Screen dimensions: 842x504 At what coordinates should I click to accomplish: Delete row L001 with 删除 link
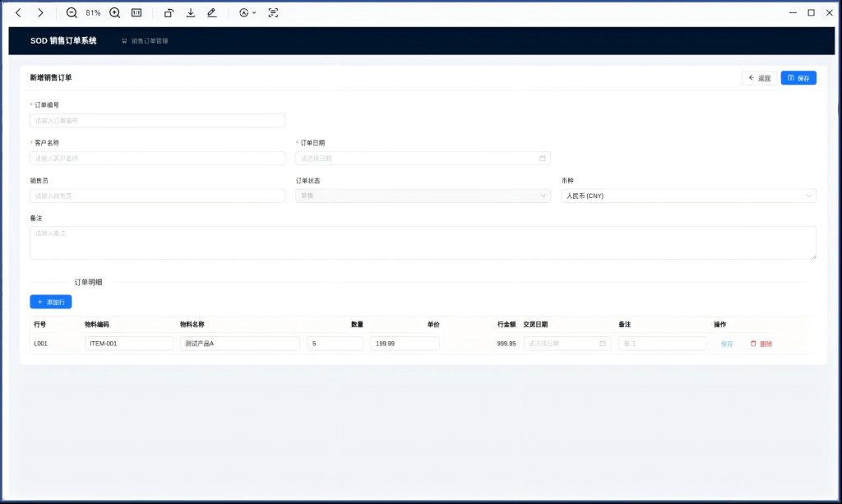pos(761,344)
